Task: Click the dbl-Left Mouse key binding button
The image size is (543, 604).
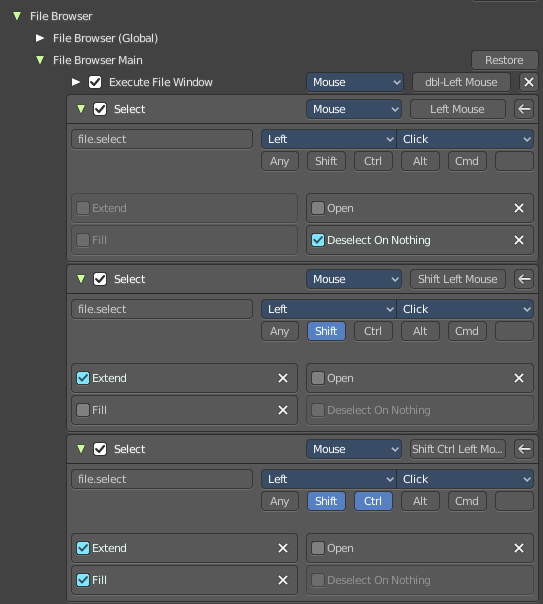Action: coord(461,82)
